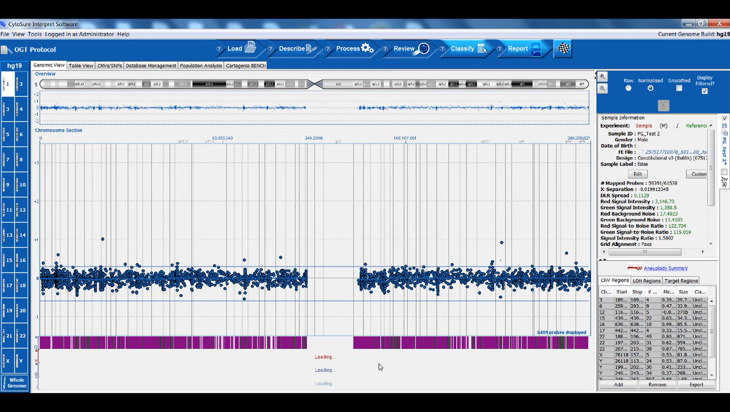Viewport: 730px width, 412px height.
Task: Click the Remove button below regions table
Action: pyautogui.click(x=657, y=385)
